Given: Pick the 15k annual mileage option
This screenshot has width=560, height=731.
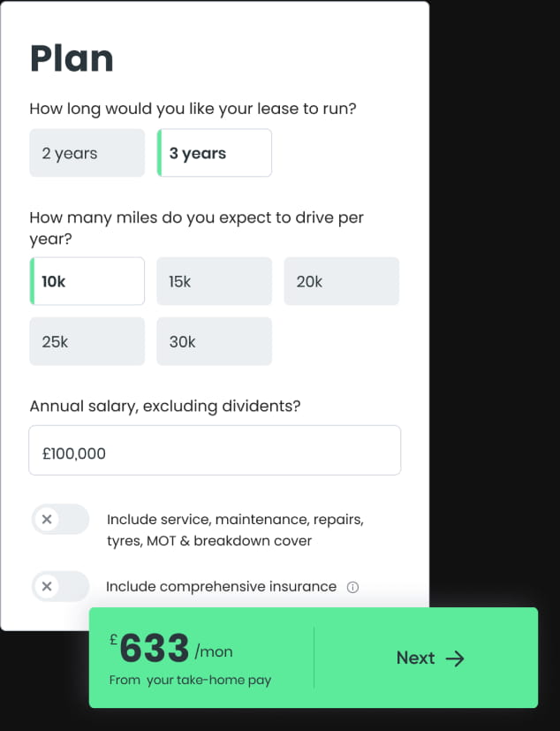Looking at the screenshot, I should (214, 282).
